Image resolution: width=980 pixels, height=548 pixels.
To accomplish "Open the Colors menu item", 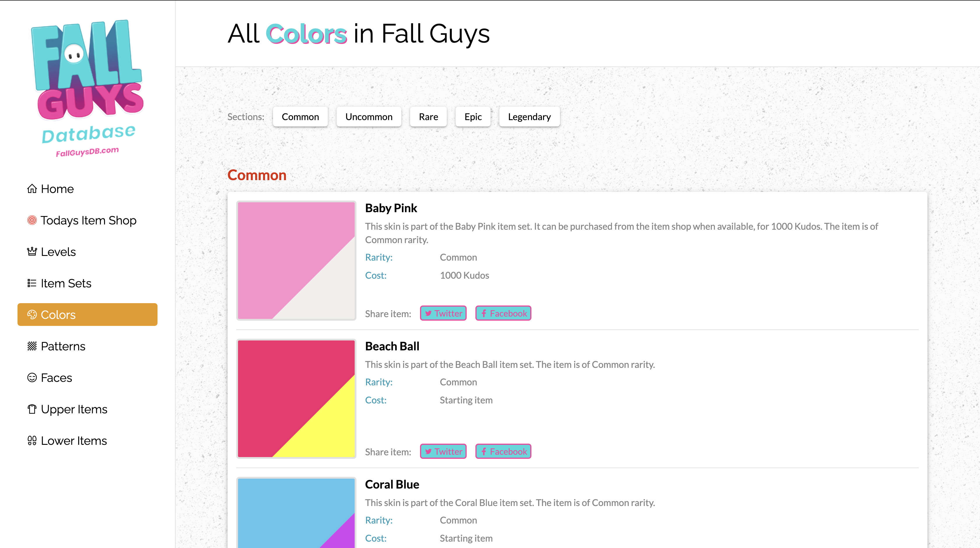I will pyautogui.click(x=87, y=315).
